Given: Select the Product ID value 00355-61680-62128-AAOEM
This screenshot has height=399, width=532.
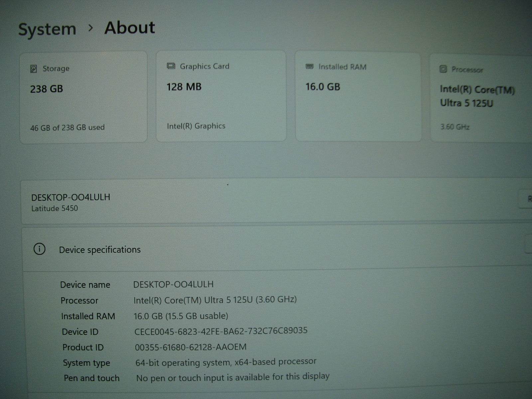Looking at the screenshot, I should click(x=191, y=347).
